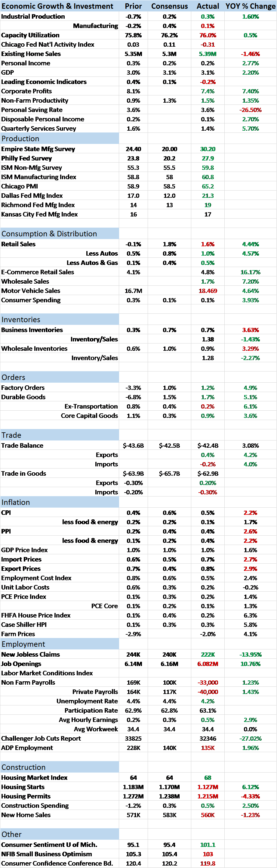Viewport: 277px width, 868px height.
Task: Select the 'Other' section header cell
Action: tap(59, 834)
